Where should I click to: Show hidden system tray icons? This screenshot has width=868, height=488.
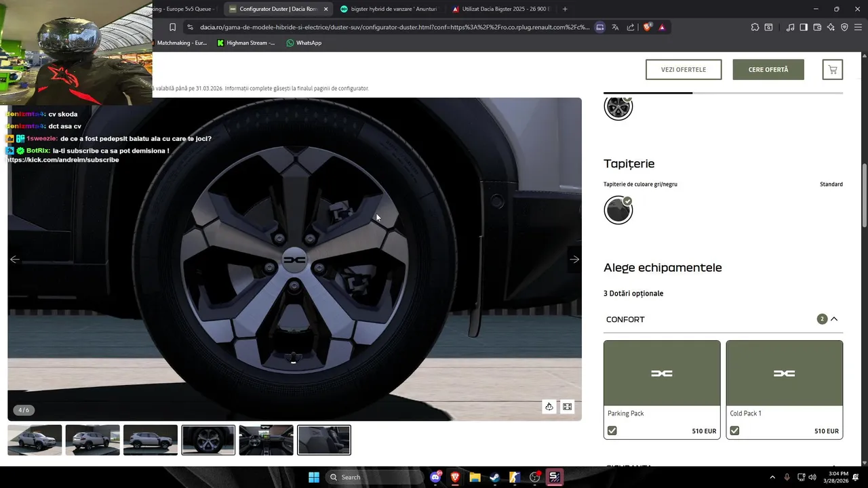[x=772, y=477]
